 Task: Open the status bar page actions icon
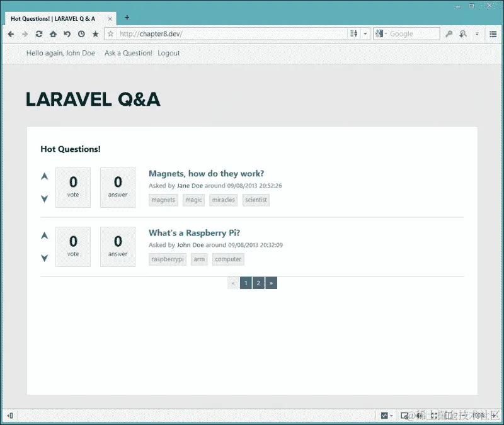[384, 416]
